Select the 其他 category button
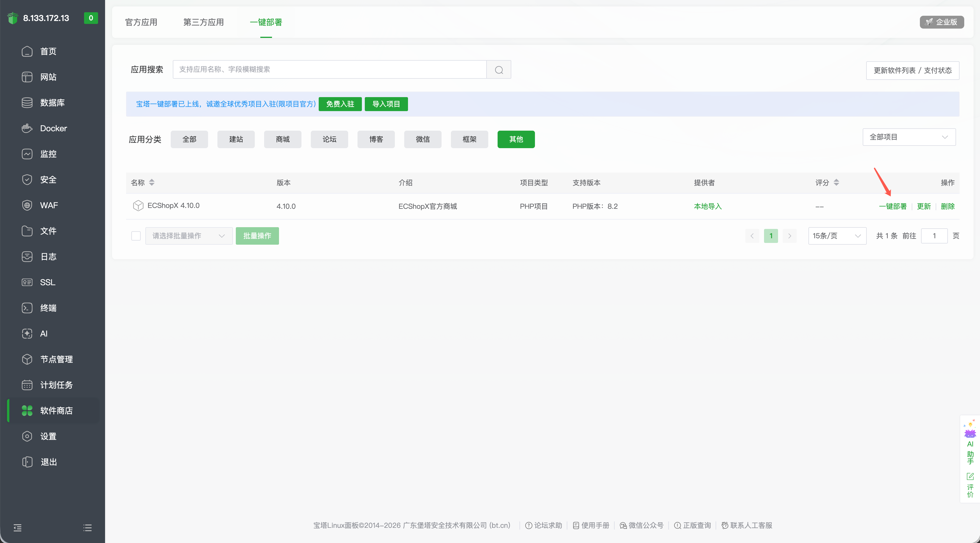Viewport: 980px width, 543px height. point(516,139)
